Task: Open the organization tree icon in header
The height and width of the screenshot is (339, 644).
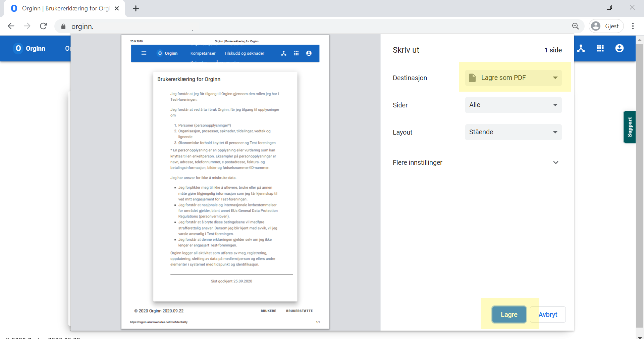Action: click(x=581, y=48)
